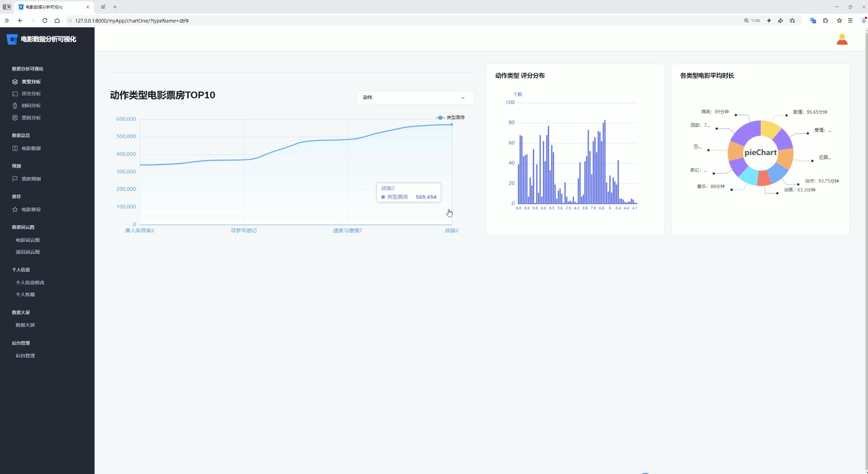
Task: Click the flag icon beside 票房预测
Action: point(15,179)
